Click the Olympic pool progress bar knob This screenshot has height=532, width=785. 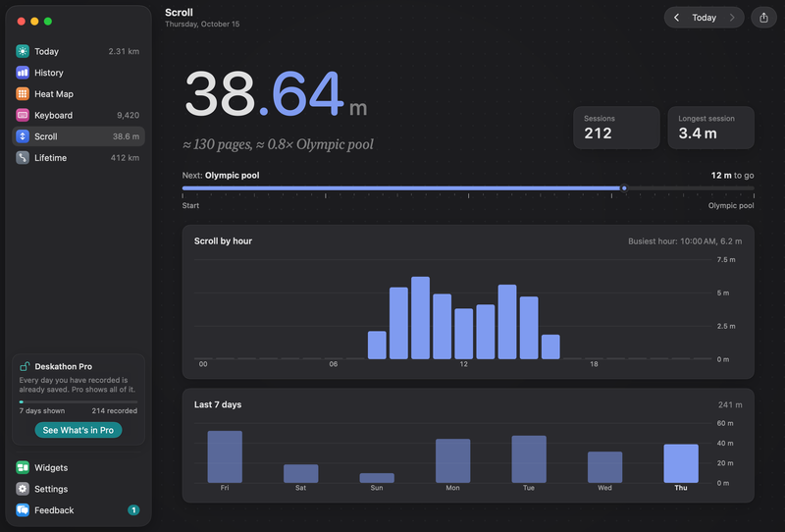click(624, 188)
